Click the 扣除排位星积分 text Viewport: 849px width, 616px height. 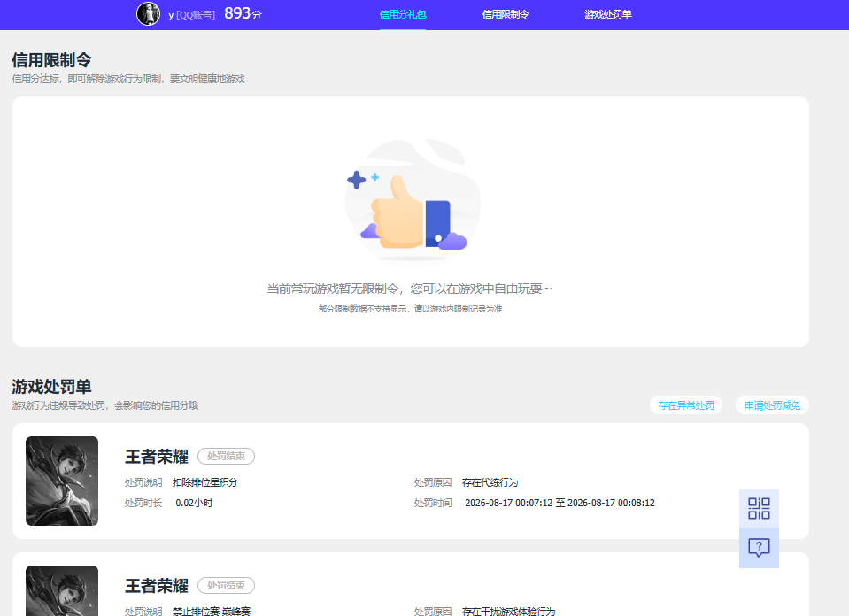click(x=205, y=482)
